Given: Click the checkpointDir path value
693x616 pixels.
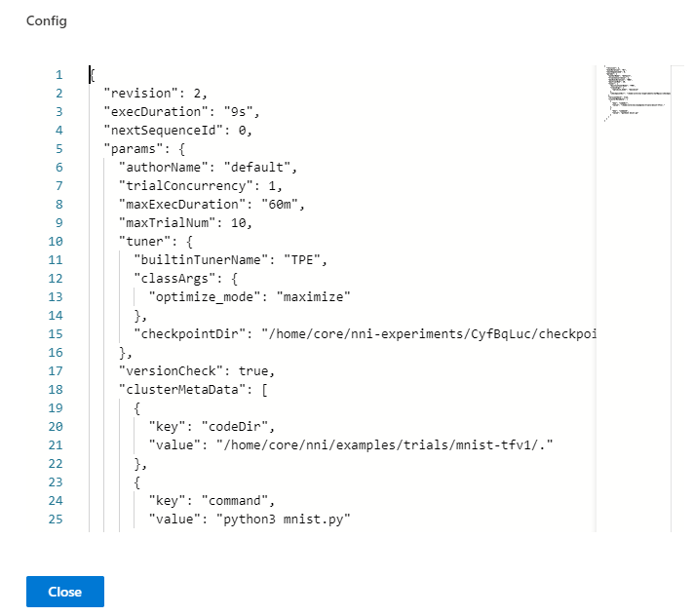Looking at the screenshot, I should tap(429, 334).
